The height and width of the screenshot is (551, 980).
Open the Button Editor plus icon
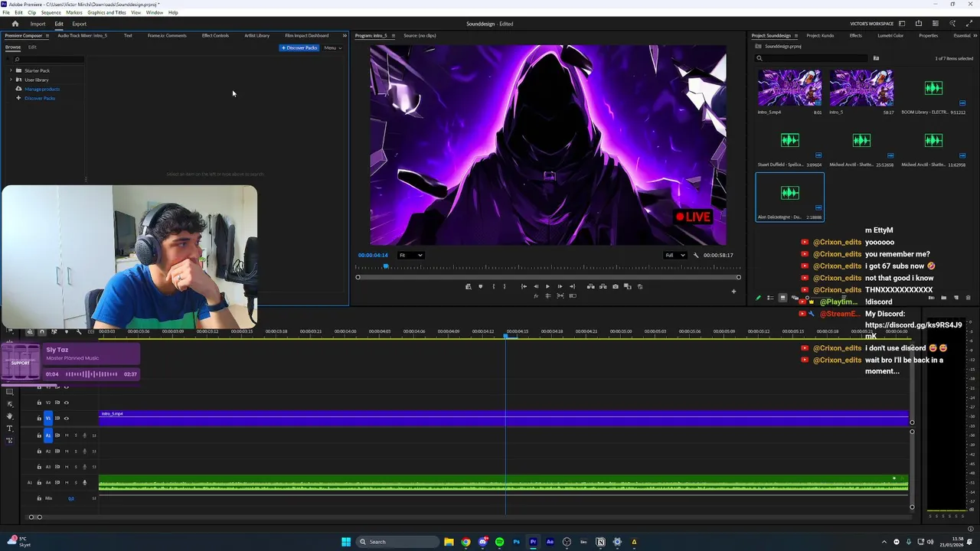pyautogui.click(x=733, y=291)
